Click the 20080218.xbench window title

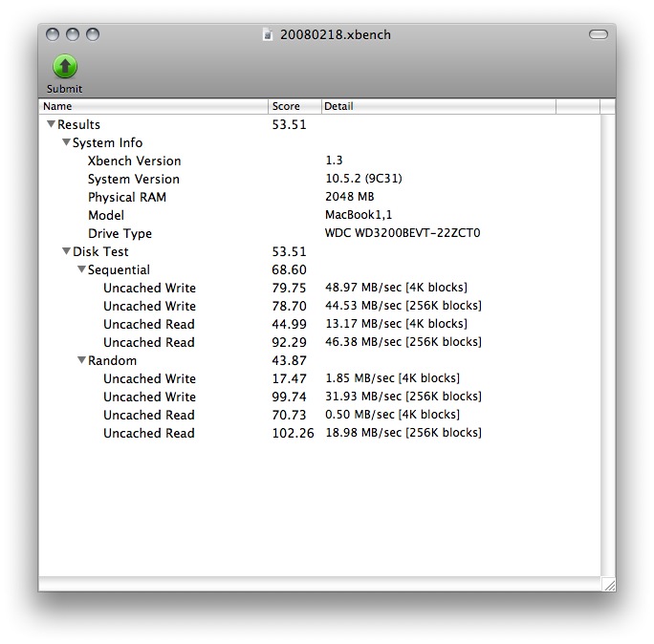pyautogui.click(x=336, y=34)
